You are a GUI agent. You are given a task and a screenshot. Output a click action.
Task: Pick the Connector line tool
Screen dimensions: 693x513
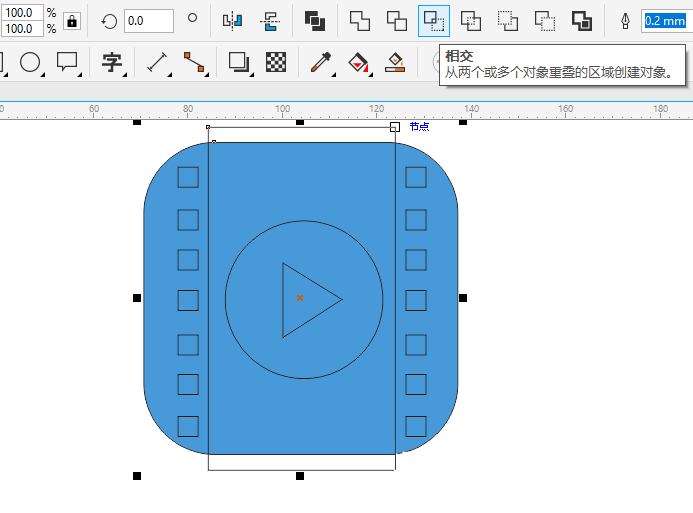click(x=194, y=62)
